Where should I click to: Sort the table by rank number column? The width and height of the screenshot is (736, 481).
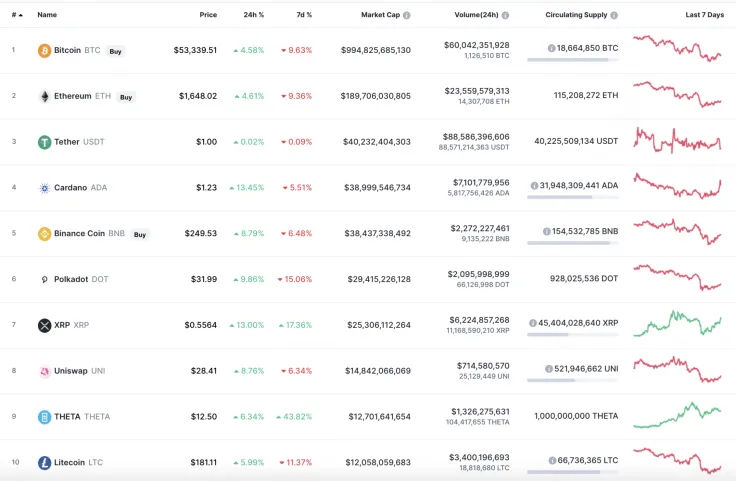click(16, 15)
